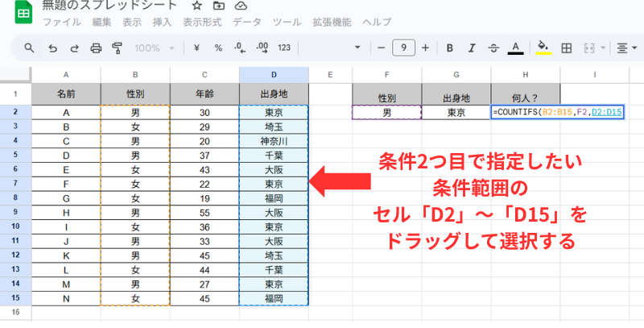The width and height of the screenshot is (644, 328).
Task: Toggle italic formatting
Action: [472, 48]
